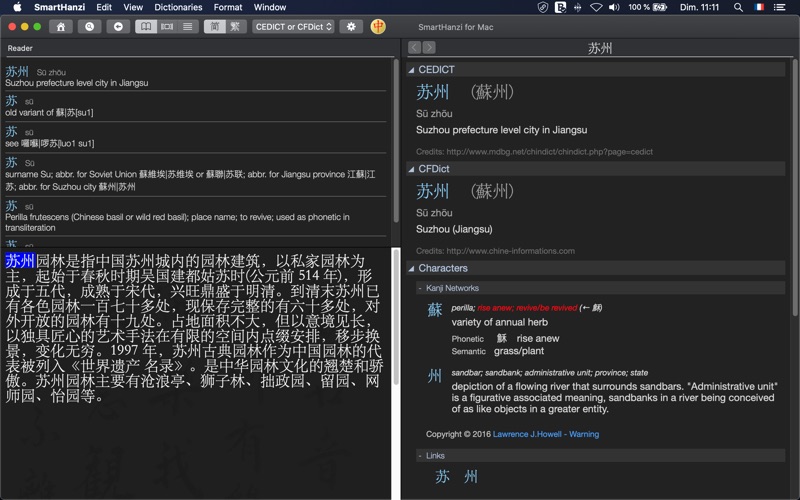
Task: Collapse the Characters section
Action: [411, 268]
